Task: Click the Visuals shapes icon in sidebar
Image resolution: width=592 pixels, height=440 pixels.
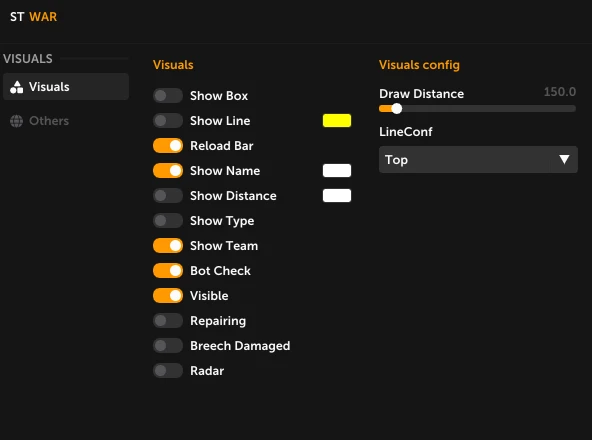Action: tap(17, 87)
